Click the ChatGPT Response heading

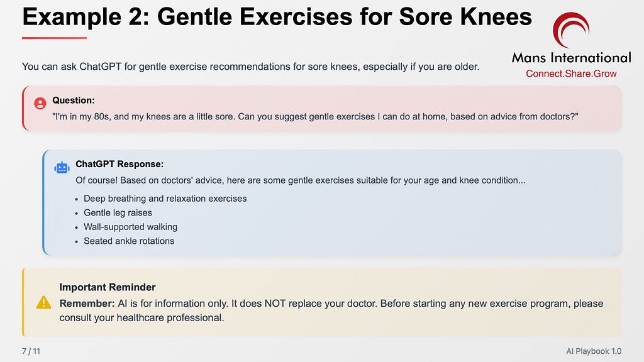click(119, 164)
